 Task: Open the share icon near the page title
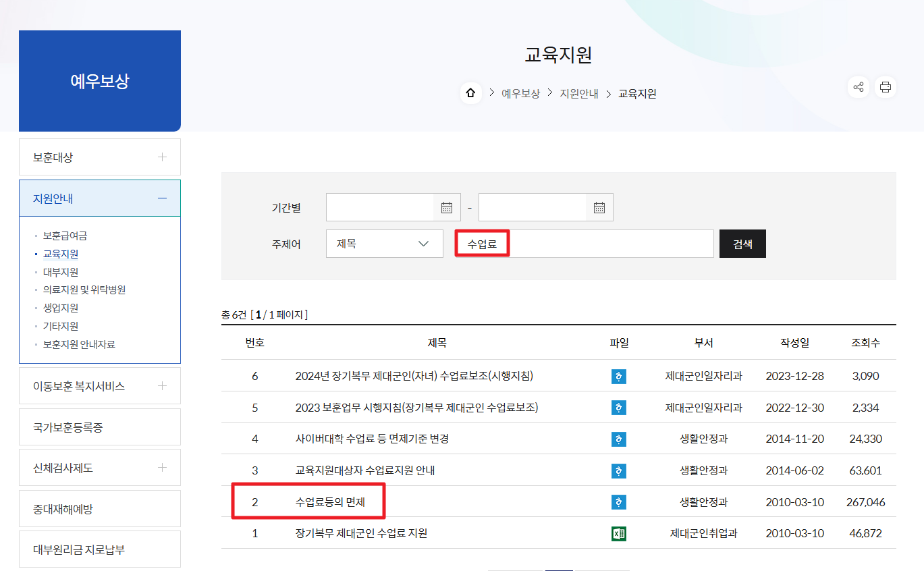[858, 86]
